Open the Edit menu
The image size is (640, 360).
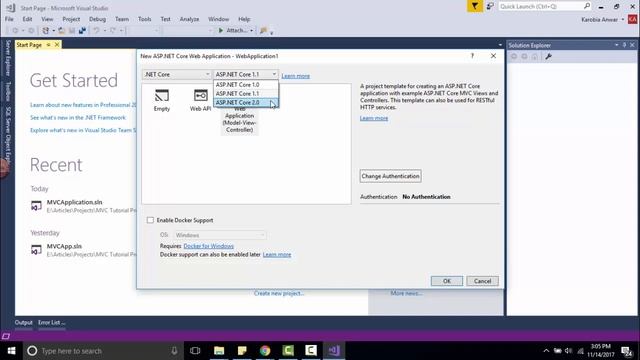pyautogui.click(x=27, y=19)
